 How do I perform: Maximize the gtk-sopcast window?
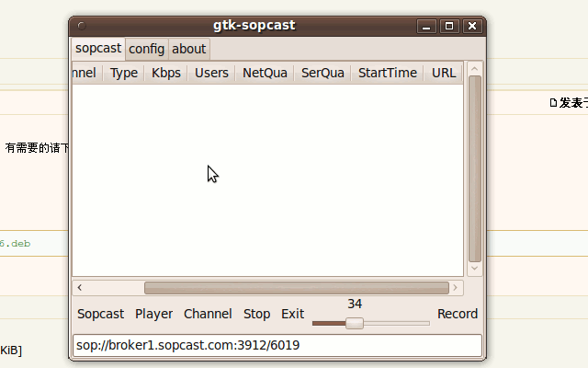(x=449, y=27)
